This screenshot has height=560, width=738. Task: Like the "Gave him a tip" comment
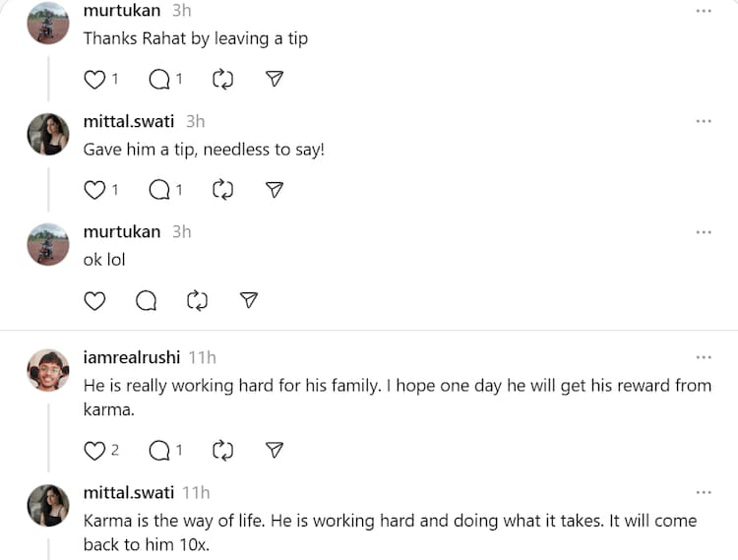tap(94, 190)
